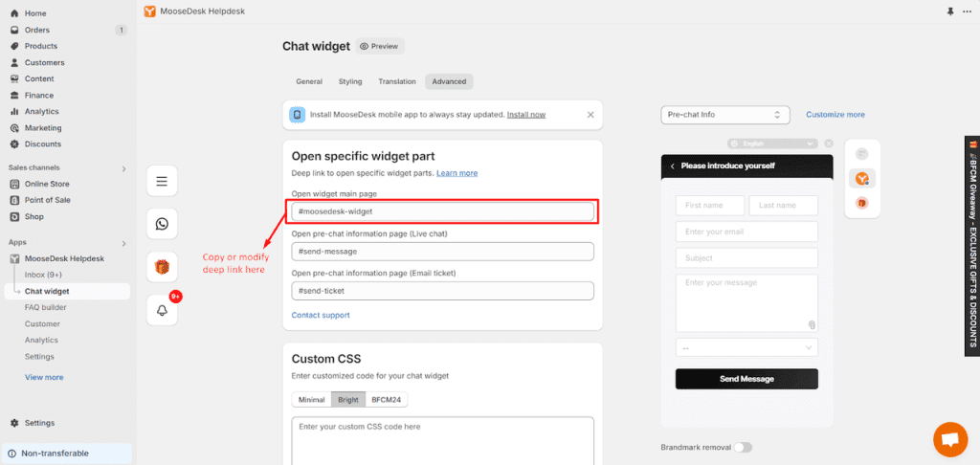Viewport: 980px width, 465px height.
Task: Click the hamburger menu icon button
Action: click(162, 181)
